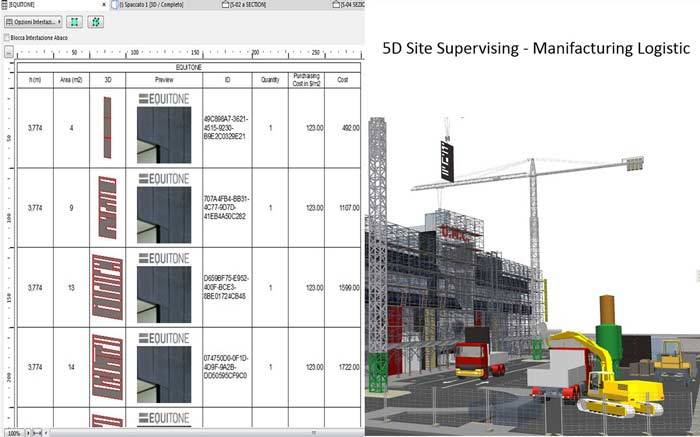Click the ID cell starting 49C898A7
This screenshot has width=700, height=437.
pyautogui.click(x=227, y=128)
